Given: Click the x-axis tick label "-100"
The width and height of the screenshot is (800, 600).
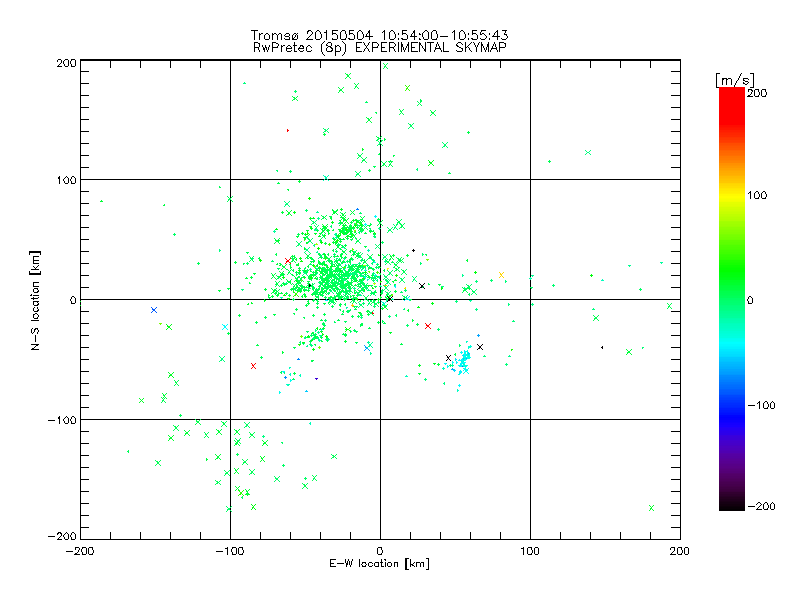Looking at the screenshot, I should (230, 551).
